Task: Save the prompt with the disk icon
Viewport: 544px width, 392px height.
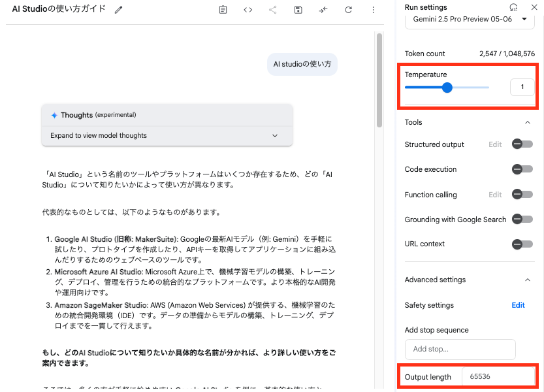Action: click(x=298, y=10)
